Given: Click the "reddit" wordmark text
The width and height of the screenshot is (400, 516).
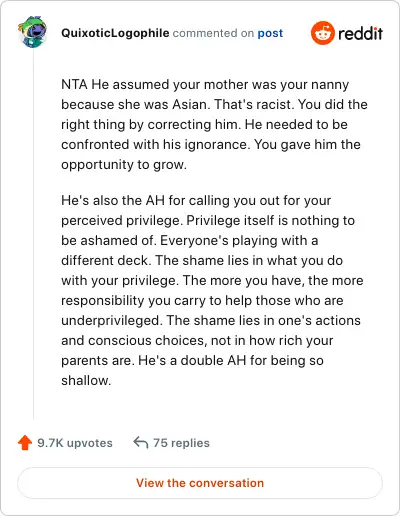Looking at the screenshot, I should tap(360, 33).
